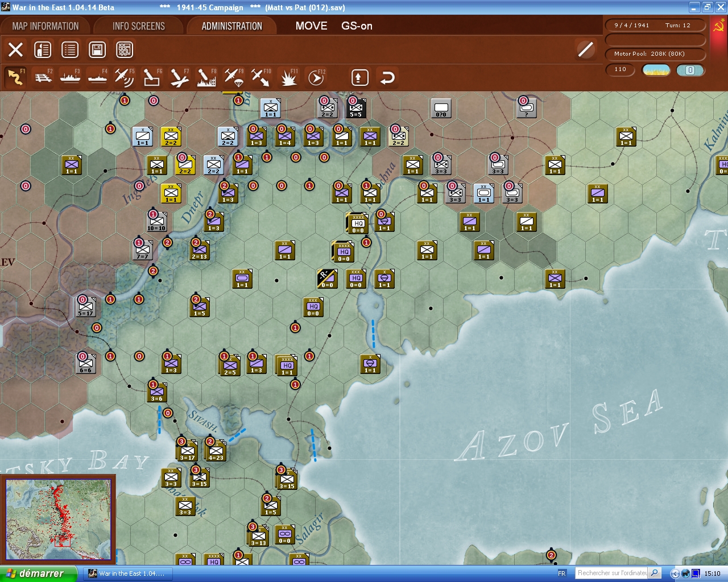This screenshot has height=582, width=728.
Task: Click the Motor Pool 208K (80K) readout
Action: (x=655, y=54)
